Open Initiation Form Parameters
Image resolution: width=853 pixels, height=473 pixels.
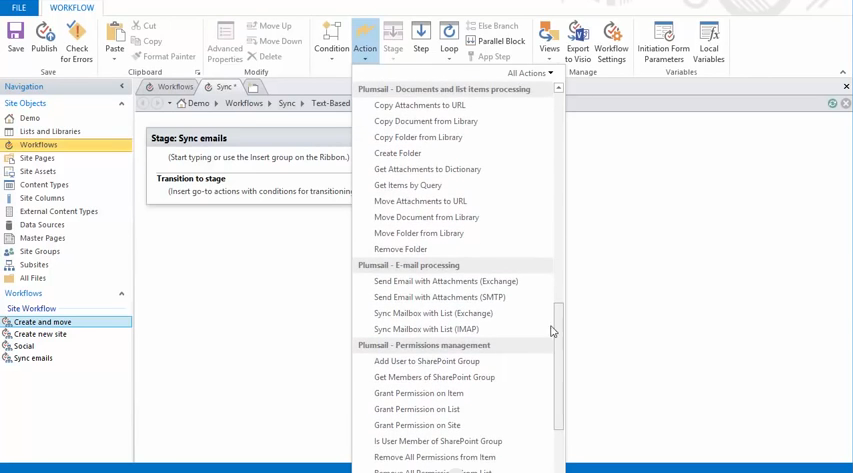[x=664, y=42]
